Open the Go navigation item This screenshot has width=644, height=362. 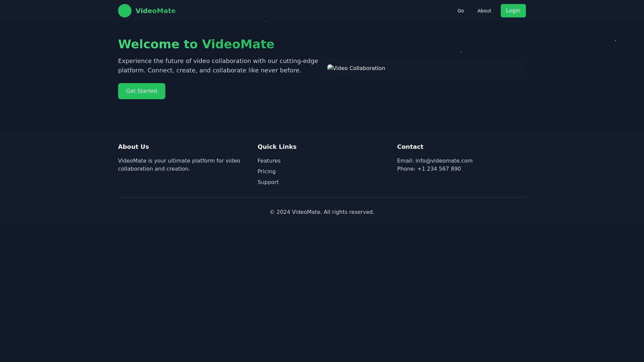461,11
